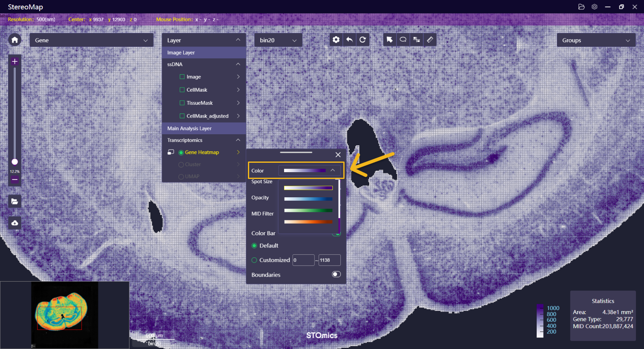Choose the green gradient color scheme

[308, 210]
